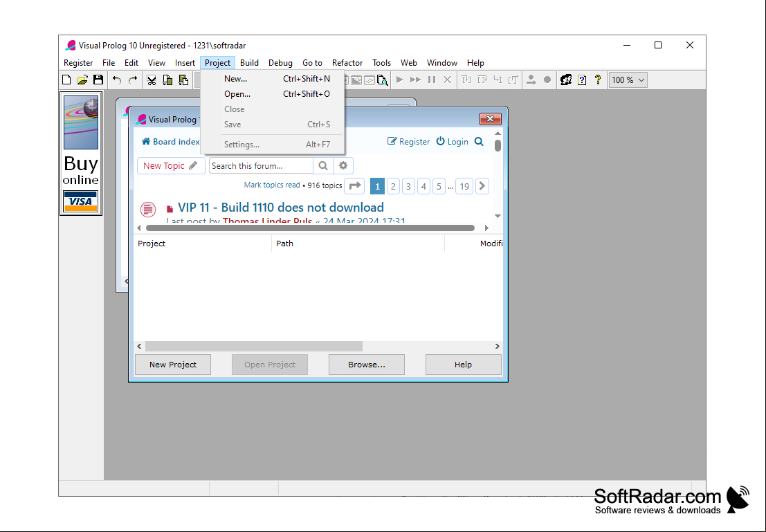Open the Edit menu
766x532 pixels.
[131, 62]
